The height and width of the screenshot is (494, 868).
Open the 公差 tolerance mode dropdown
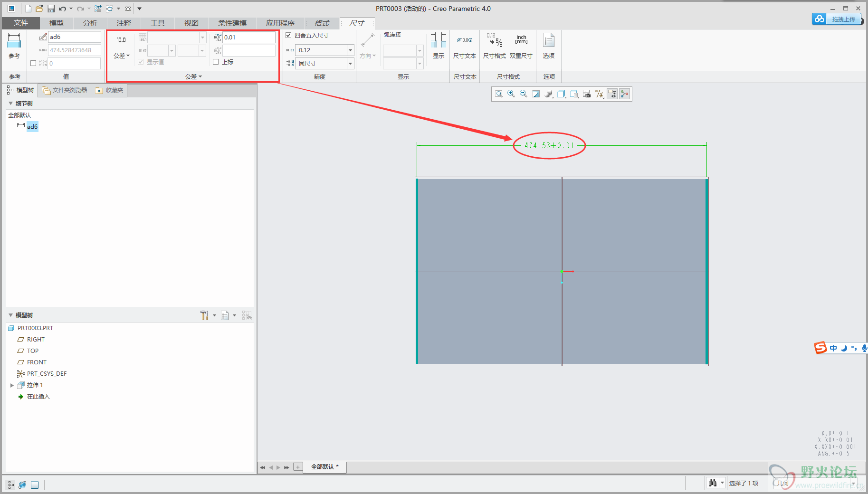(122, 56)
